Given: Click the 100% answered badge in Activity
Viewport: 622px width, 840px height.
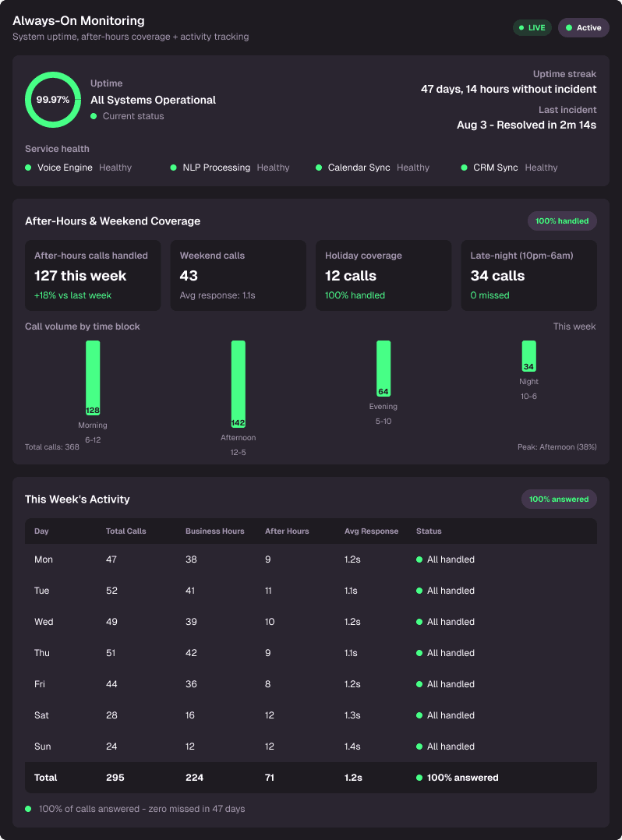Looking at the screenshot, I should [559, 499].
